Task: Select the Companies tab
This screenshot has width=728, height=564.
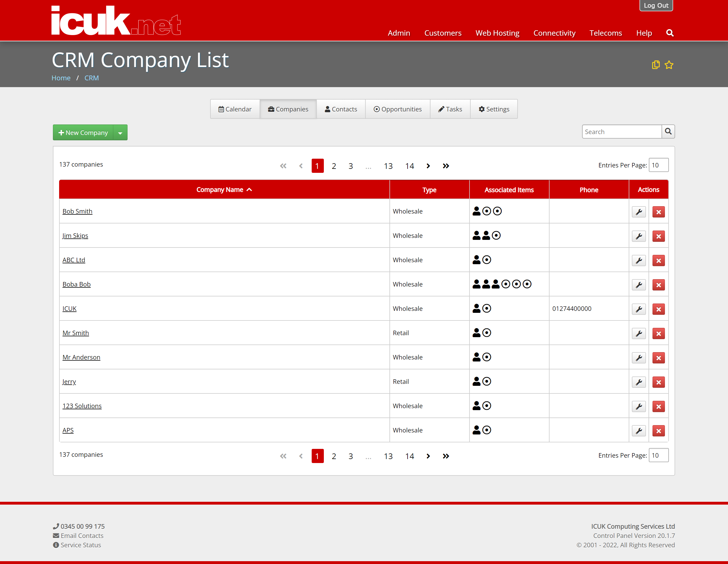Action: coord(288,109)
